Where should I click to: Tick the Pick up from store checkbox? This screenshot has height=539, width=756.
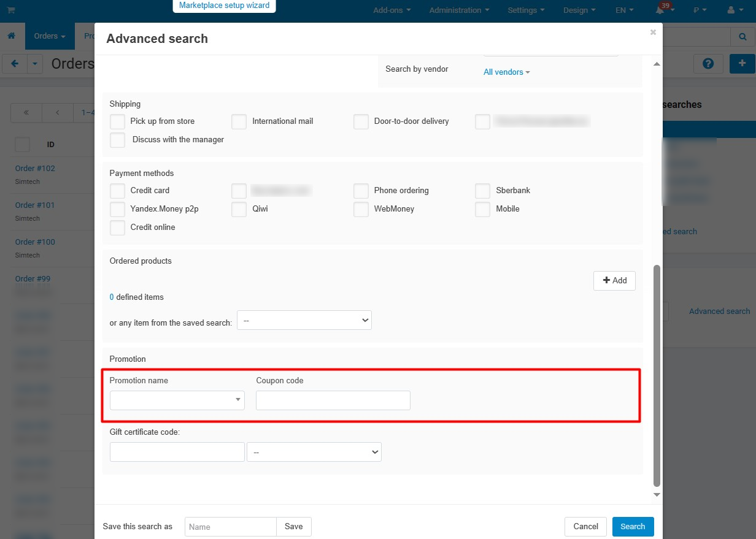point(117,121)
